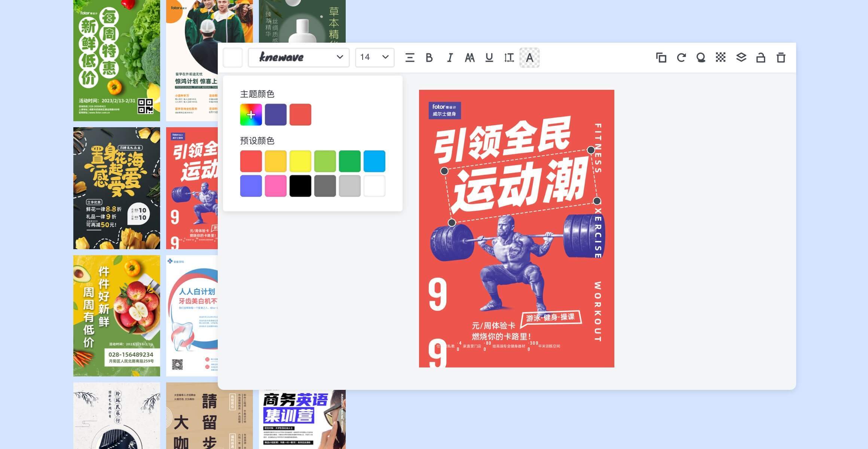The height and width of the screenshot is (449, 868).
Task: Click the uppercase/lowercase AA button
Action: click(470, 58)
